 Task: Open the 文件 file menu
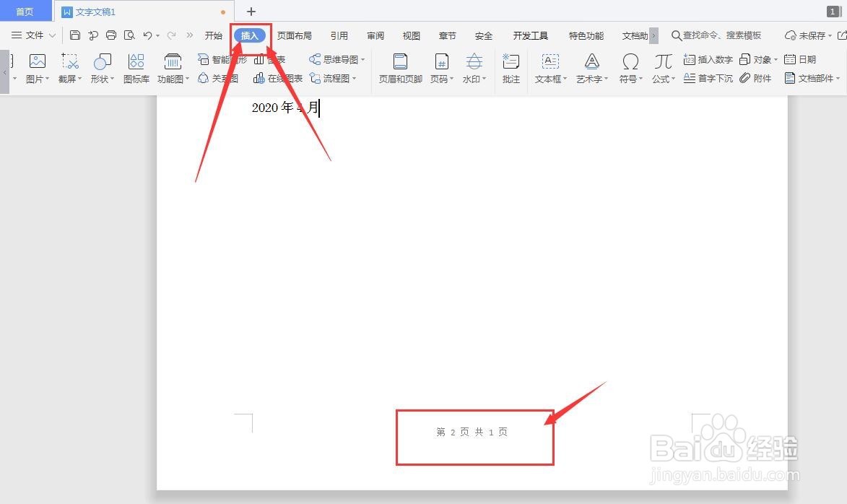click(33, 35)
